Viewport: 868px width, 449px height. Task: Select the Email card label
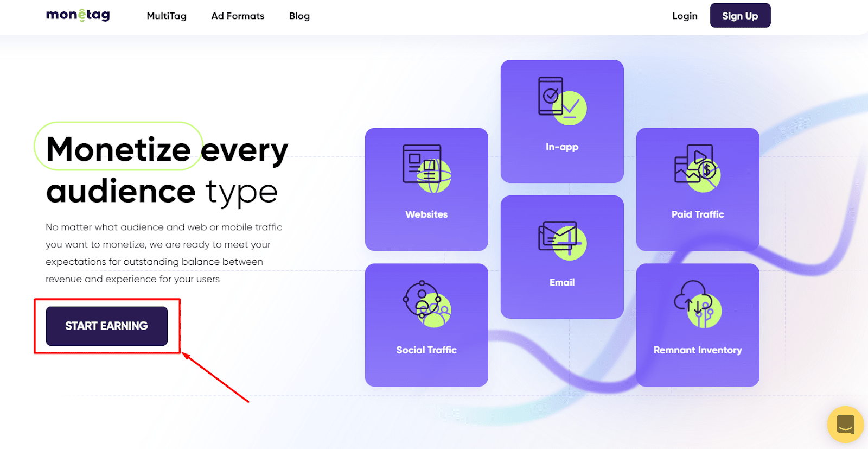click(x=562, y=282)
